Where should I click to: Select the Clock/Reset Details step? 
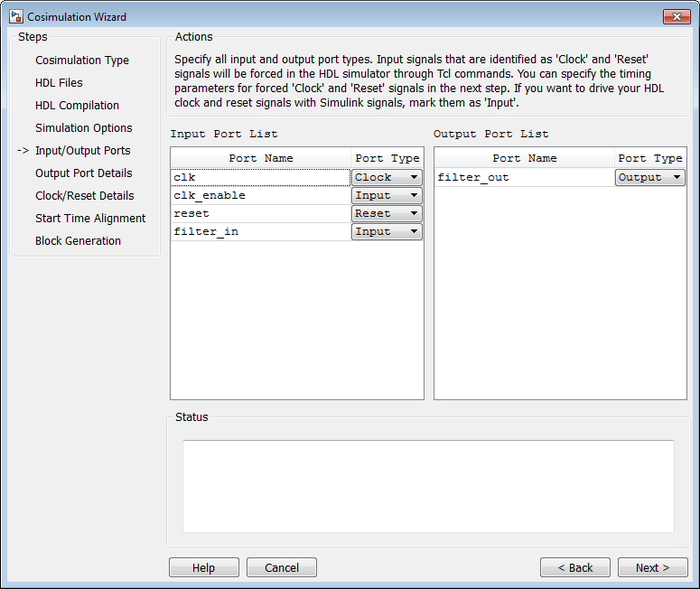[x=85, y=196]
